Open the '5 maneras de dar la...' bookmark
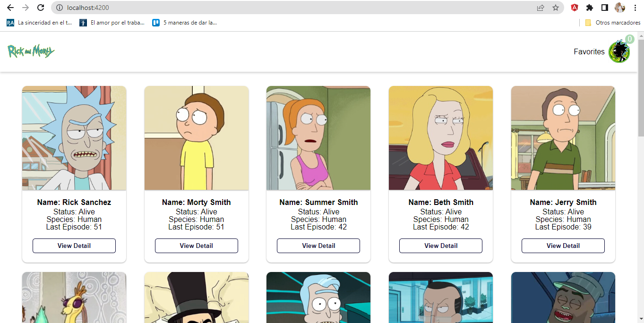This screenshot has height=323, width=644. click(184, 22)
